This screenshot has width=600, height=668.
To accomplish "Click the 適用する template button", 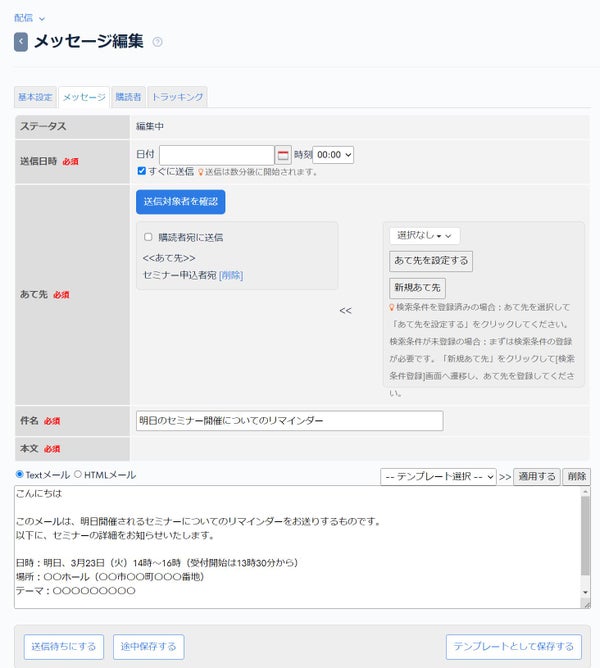I will tap(537, 477).
